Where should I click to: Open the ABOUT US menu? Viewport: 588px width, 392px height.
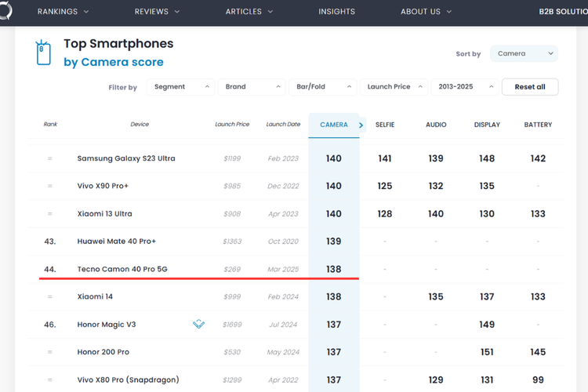pyautogui.click(x=426, y=12)
